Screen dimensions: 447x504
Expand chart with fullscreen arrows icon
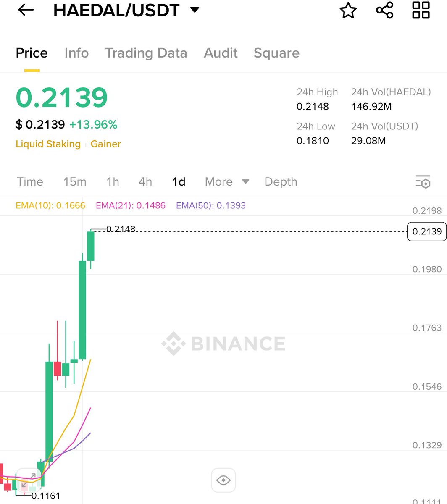[x=29, y=481]
